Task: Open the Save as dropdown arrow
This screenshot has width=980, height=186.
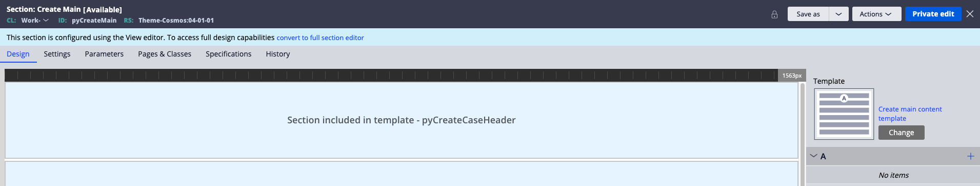Action: click(x=838, y=14)
